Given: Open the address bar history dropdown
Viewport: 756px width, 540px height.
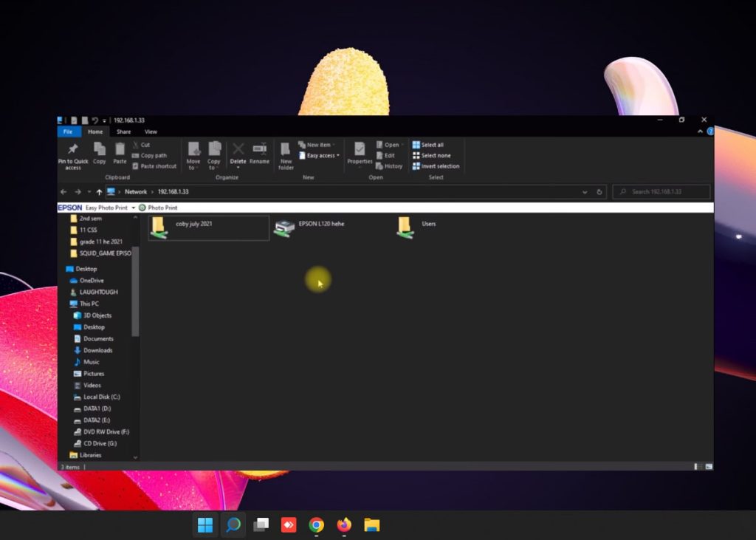Looking at the screenshot, I should point(585,192).
